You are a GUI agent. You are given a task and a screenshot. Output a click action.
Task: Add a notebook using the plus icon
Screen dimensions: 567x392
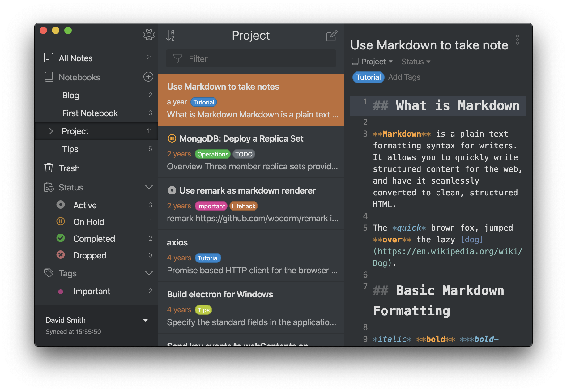pos(148,77)
